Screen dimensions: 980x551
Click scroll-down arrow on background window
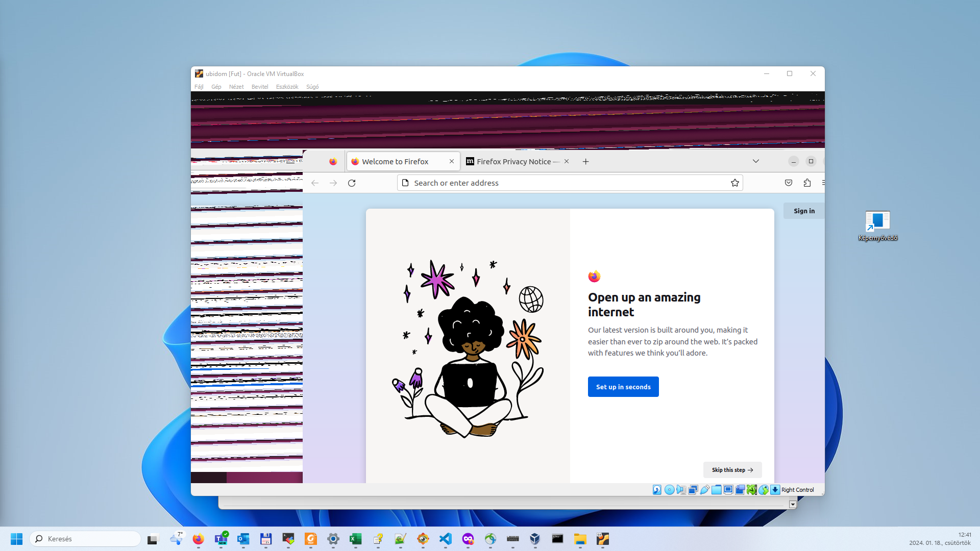[792, 504]
